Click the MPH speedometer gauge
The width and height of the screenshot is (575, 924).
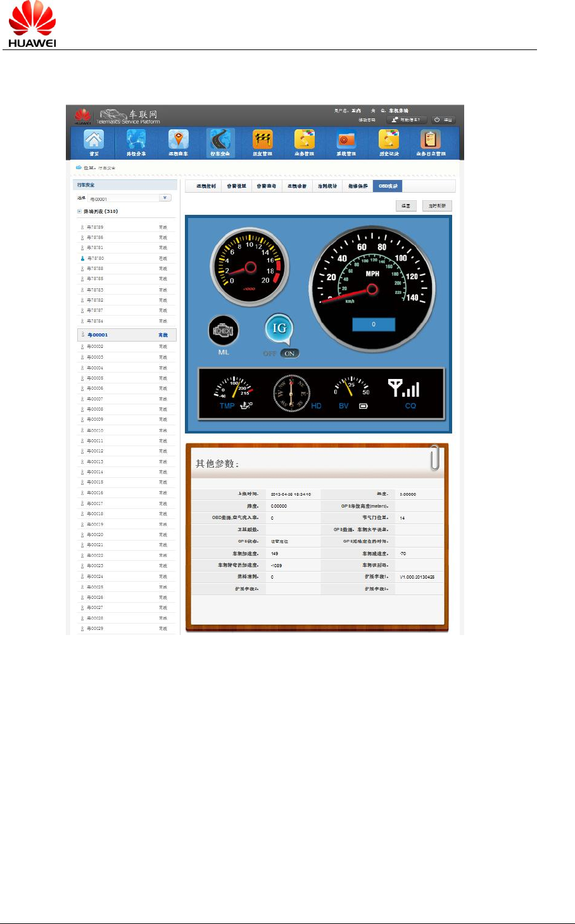pos(372,288)
